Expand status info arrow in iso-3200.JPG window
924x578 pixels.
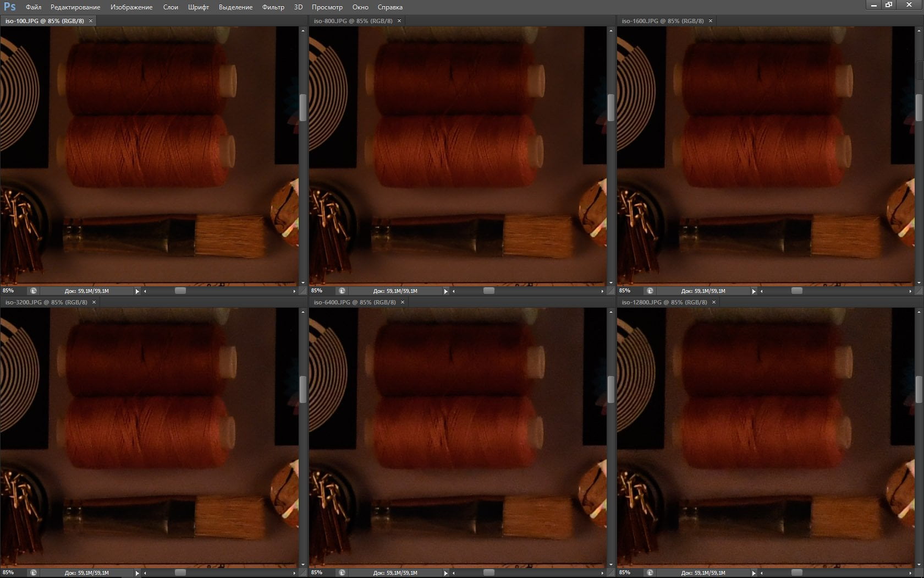[137, 573]
